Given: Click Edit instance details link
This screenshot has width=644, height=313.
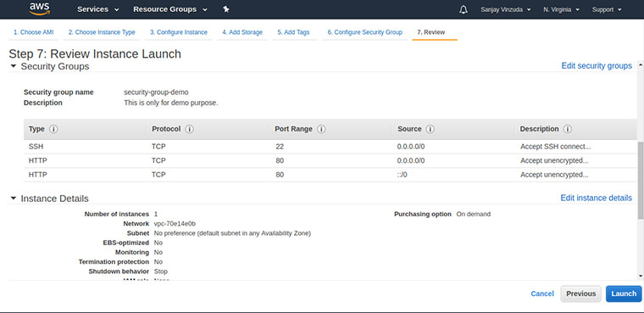Looking at the screenshot, I should click(596, 198).
